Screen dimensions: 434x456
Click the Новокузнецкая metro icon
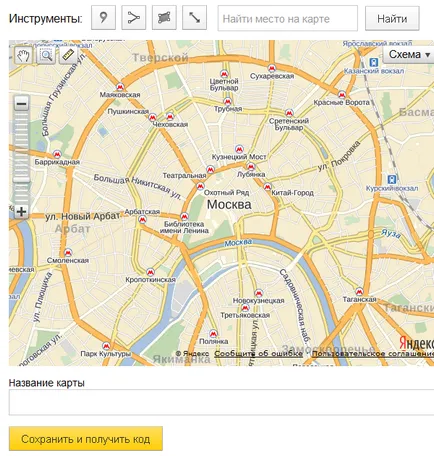258,293
